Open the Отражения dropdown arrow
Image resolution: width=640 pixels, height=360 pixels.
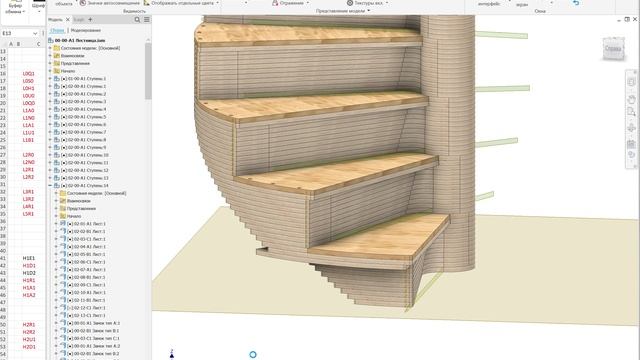[308, 3]
